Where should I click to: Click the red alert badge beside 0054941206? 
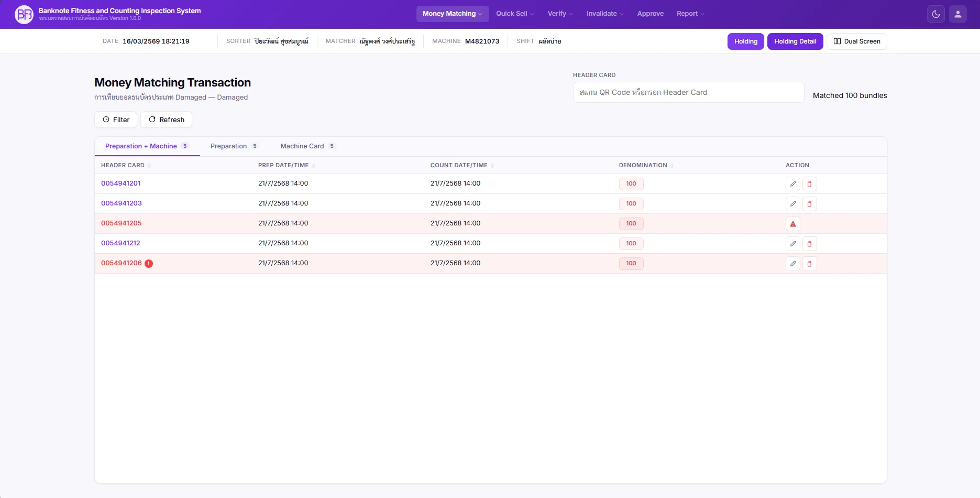[x=149, y=264]
